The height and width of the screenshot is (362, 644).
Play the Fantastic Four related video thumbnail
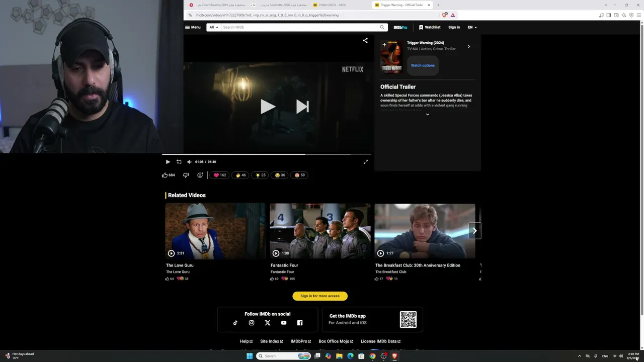coord(320,231)
